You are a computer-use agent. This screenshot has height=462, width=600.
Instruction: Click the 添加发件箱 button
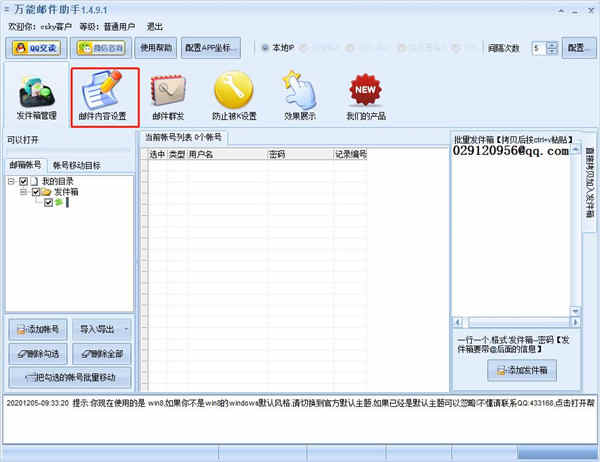[522, 370]
